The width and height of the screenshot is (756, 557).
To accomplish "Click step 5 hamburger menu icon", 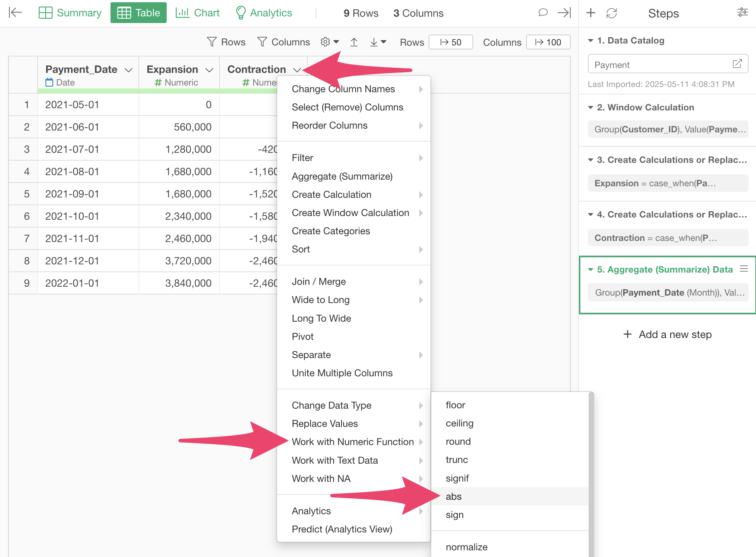I will pyautogui.click(x=744, y=269).
